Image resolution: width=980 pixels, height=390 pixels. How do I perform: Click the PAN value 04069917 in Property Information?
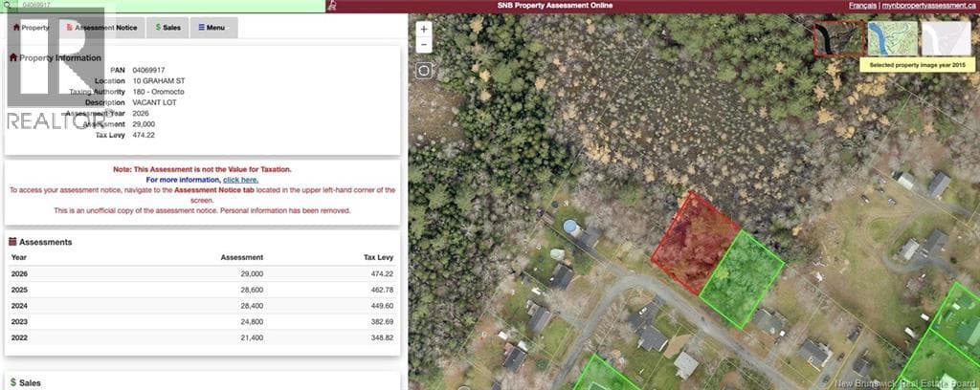click(148, 71)
